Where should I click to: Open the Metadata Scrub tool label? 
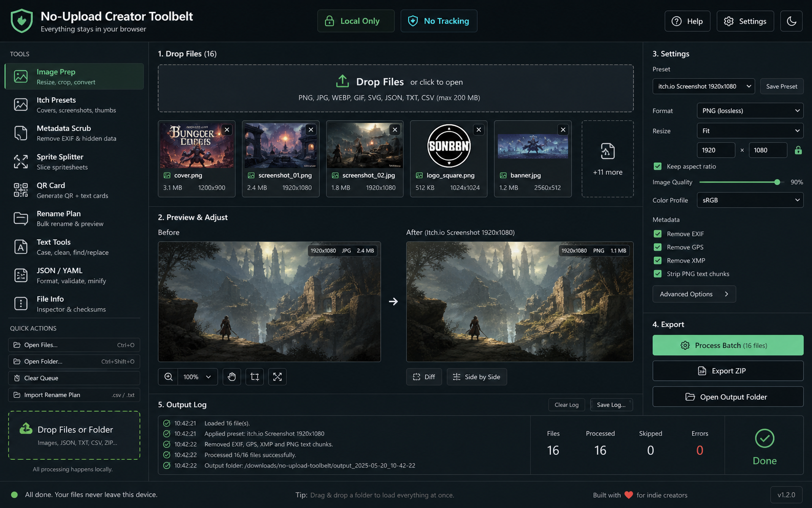click(64, 129)
